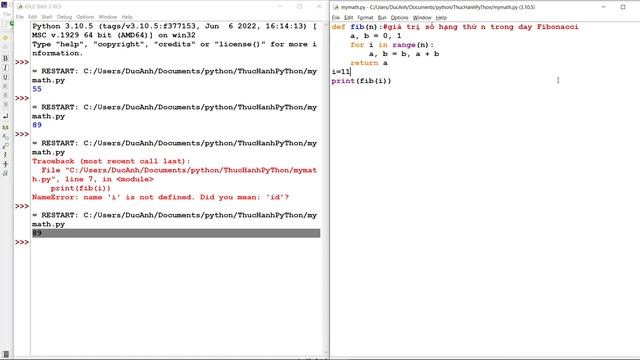Open Options menu in mymath.py editor

pyautogui.click(x=399, y=18)
